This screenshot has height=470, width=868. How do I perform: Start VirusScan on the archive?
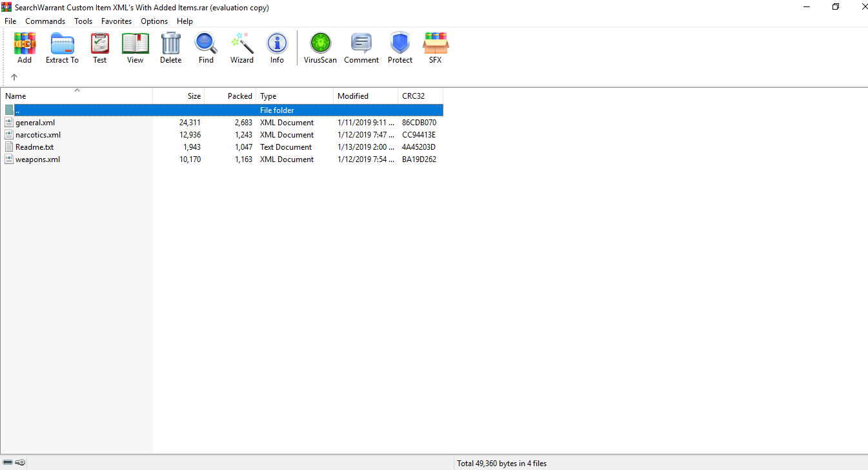[320, 48]
